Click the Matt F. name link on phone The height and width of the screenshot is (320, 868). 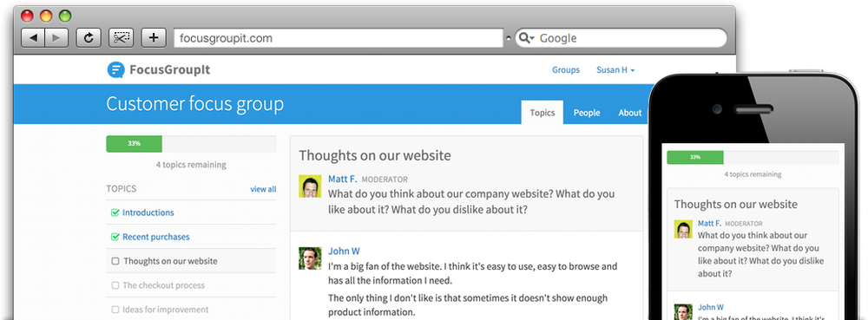709,223
